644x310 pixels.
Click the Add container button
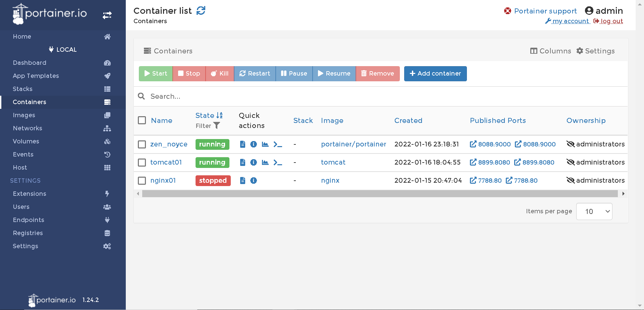(x=435, y=74)
